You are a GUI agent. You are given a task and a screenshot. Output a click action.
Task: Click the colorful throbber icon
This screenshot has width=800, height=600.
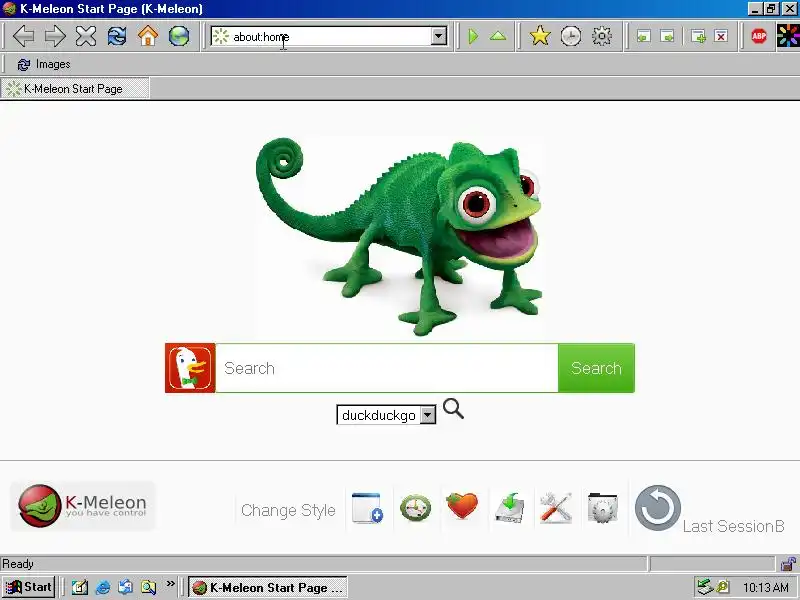[x=788, y=36]
